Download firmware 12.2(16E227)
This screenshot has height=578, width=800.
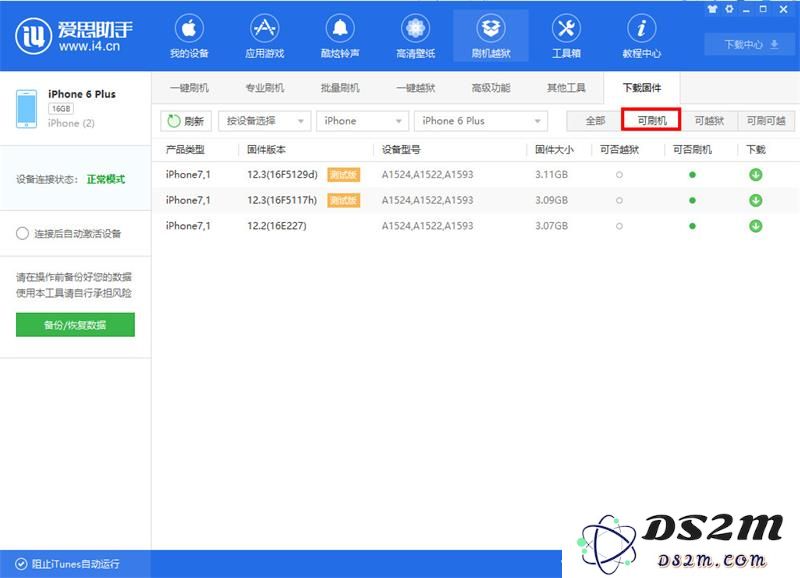pos(756,225)
